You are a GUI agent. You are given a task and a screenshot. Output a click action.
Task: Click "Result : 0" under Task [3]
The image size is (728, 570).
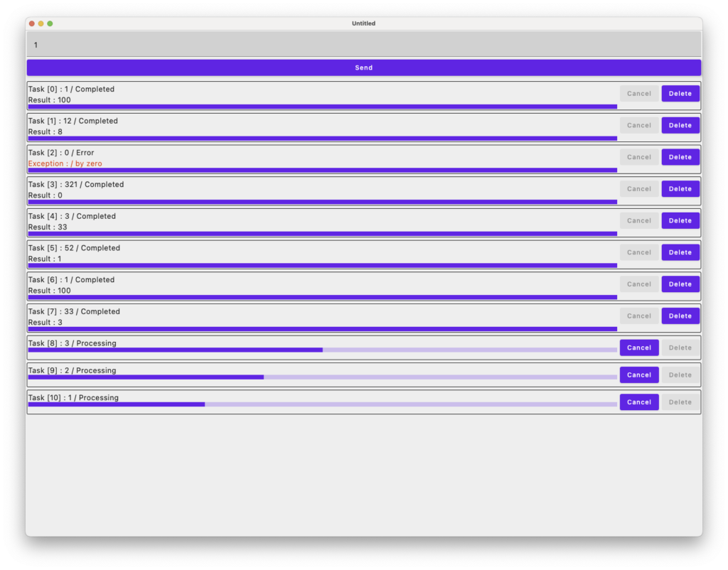45,196
